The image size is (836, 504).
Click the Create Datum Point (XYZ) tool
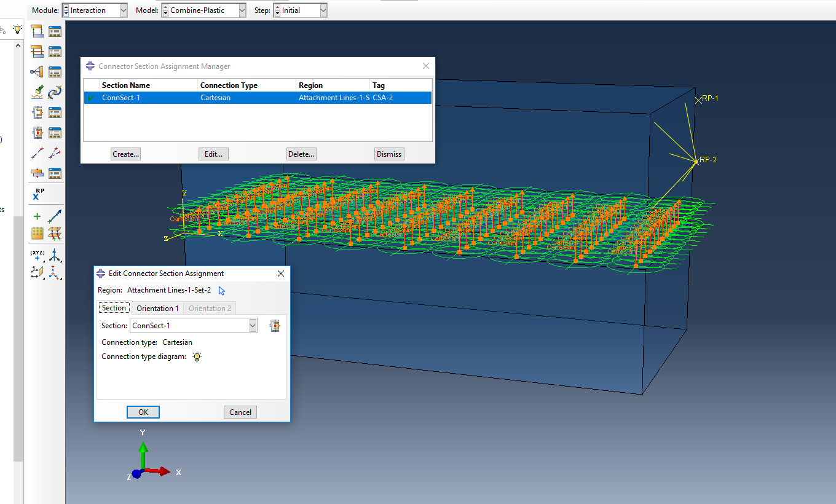[x=37, y=255]
